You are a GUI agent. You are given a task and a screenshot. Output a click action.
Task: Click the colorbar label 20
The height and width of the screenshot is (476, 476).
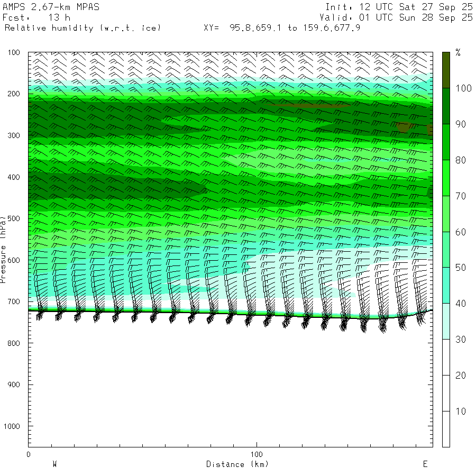coord(461,375)
